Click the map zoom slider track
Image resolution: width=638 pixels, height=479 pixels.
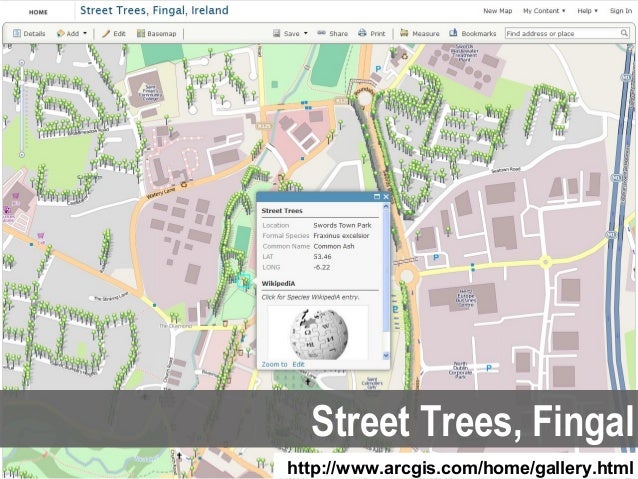(22, 109)
